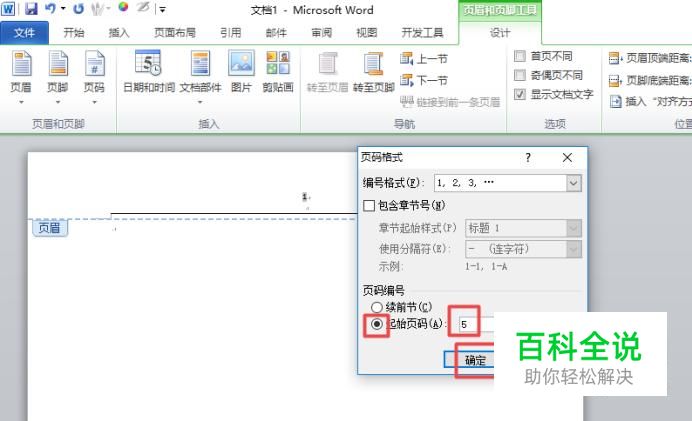Click the 页脚底端距离 icon
The width and height of the screenshot is (692, 421).
[x=615, y=80]
